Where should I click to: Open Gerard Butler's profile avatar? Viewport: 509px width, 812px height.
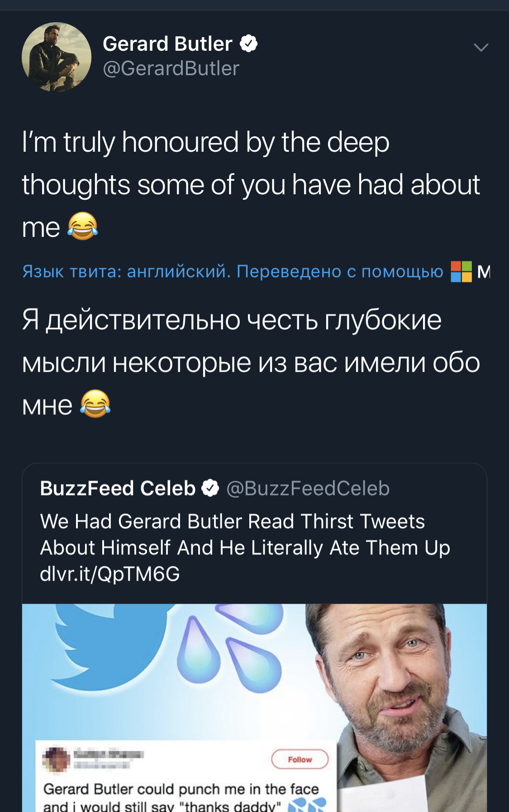click(57, 57)
